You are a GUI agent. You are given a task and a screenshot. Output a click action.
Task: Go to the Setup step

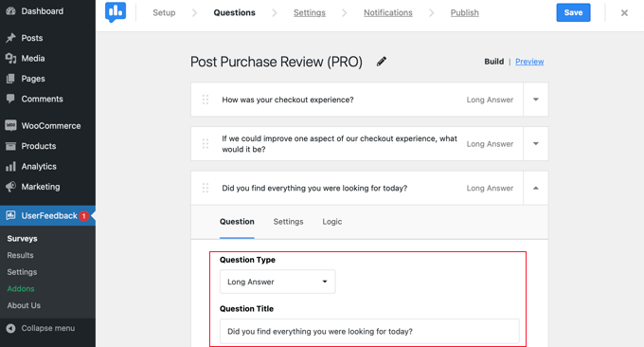(x=164, y=12)
